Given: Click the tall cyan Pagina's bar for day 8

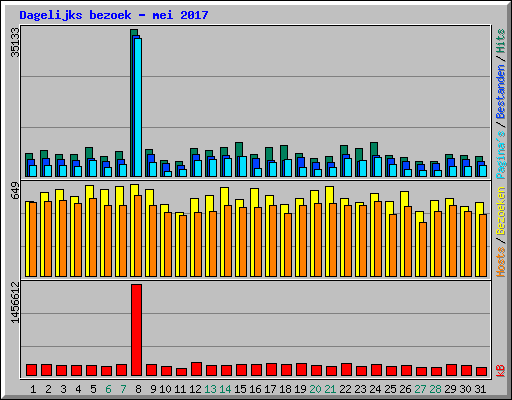Looking at the screenshot, I should coord(138,107).
